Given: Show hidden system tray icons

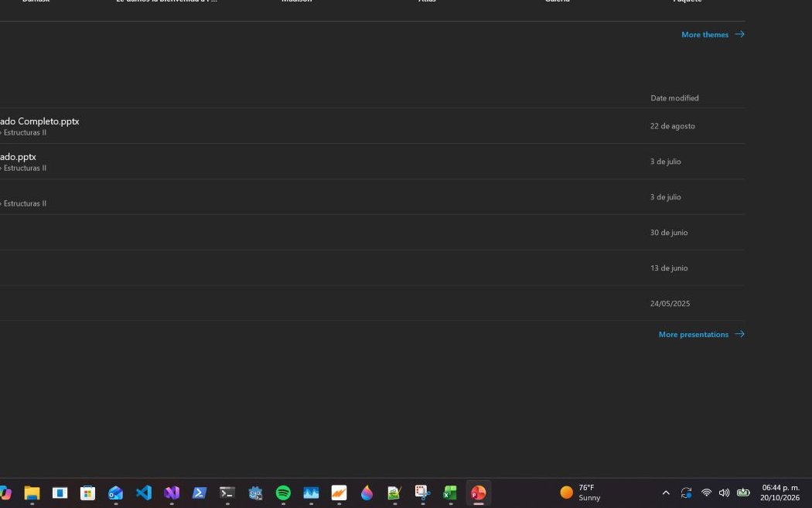Looking at the screenshot, I should (x=666, y=493).
